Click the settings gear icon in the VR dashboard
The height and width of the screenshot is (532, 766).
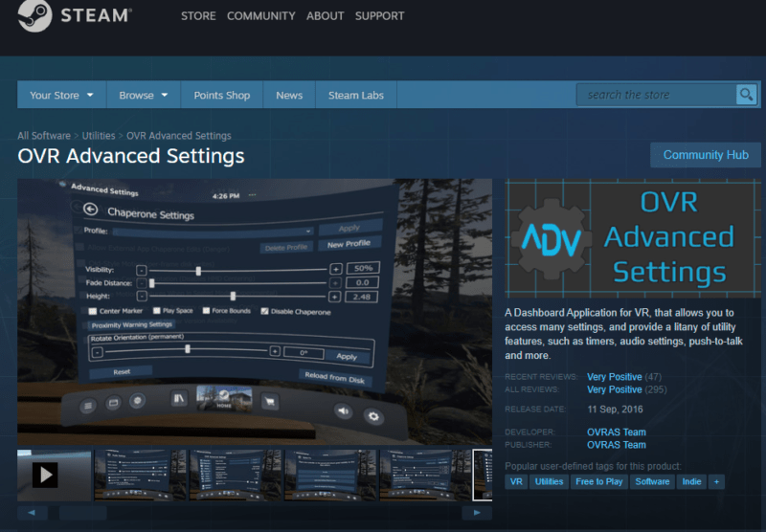373,416
